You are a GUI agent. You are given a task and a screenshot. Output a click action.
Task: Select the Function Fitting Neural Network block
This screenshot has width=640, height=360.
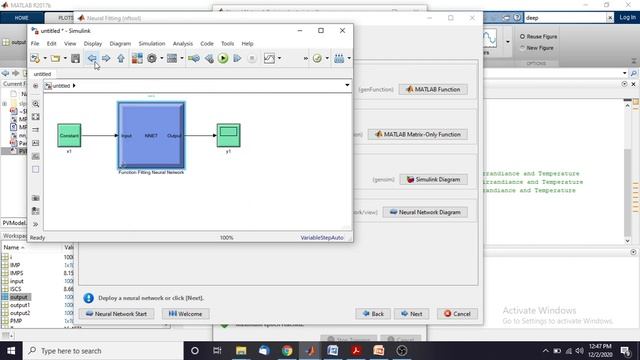pyautogui.click(x=151, y=136)
